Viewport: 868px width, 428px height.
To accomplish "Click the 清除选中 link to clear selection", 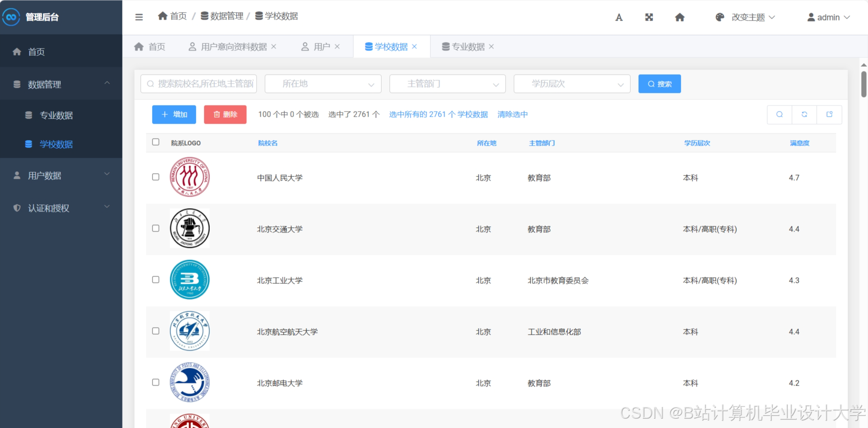I will coord(512,114).
